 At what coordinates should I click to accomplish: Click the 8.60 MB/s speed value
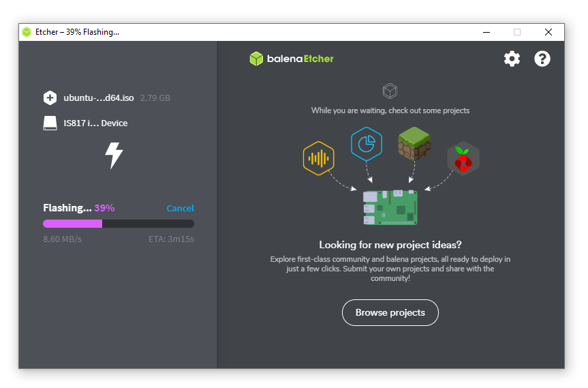coord(62,239)
